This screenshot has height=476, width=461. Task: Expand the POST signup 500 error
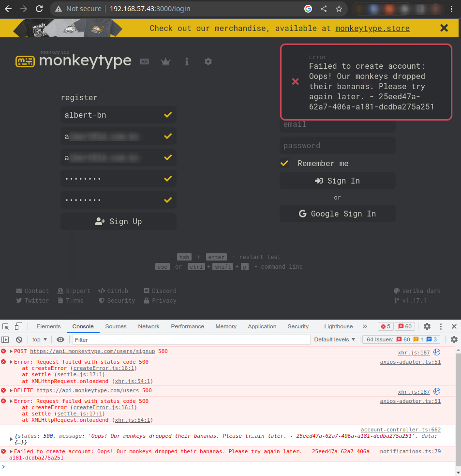point(11,351)
